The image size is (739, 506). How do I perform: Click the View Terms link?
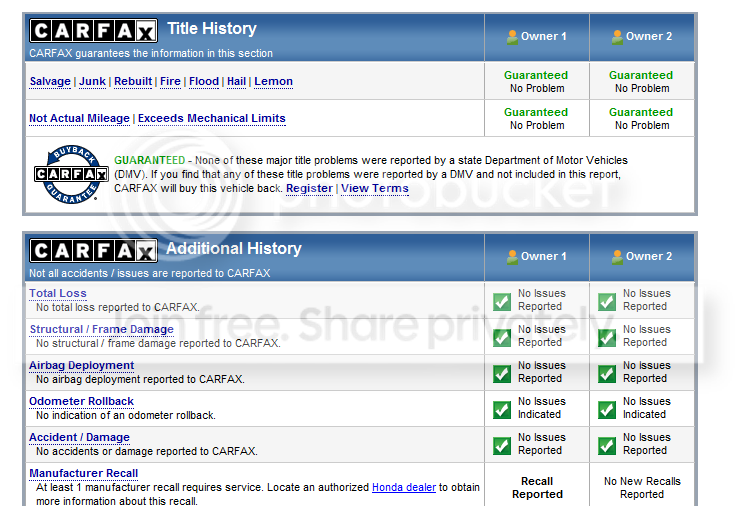(x=375, y=188)
